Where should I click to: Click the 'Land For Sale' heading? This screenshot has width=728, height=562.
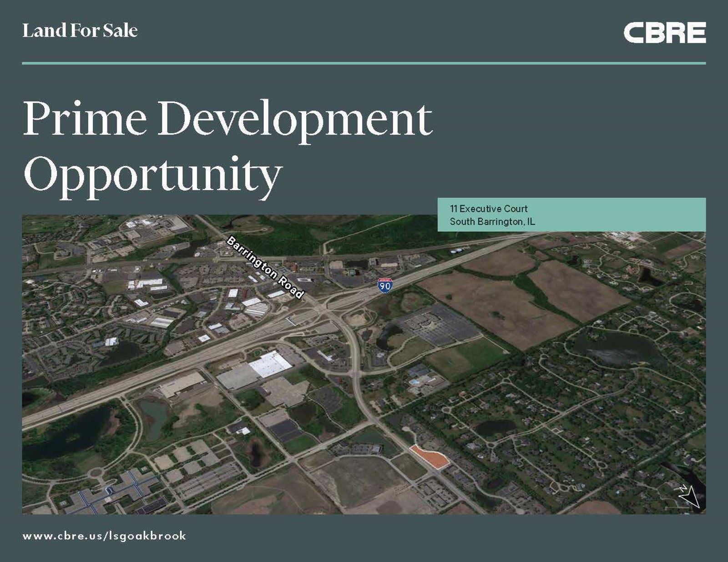click(x=80, y=30)
